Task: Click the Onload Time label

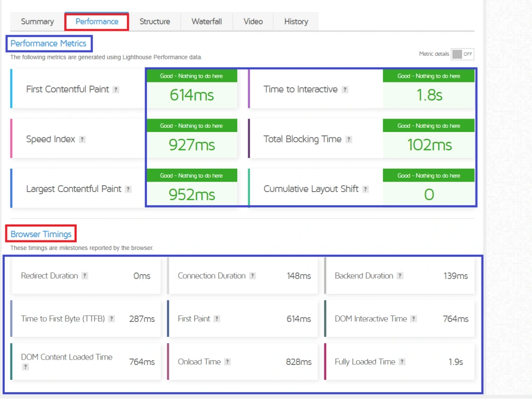Action: pos(199,362)
